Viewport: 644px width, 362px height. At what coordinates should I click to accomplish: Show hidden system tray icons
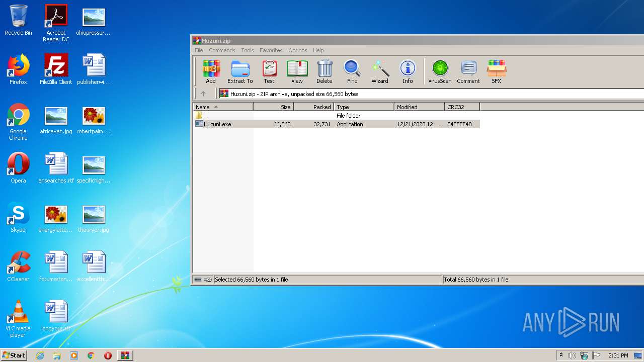pos(561,355)
